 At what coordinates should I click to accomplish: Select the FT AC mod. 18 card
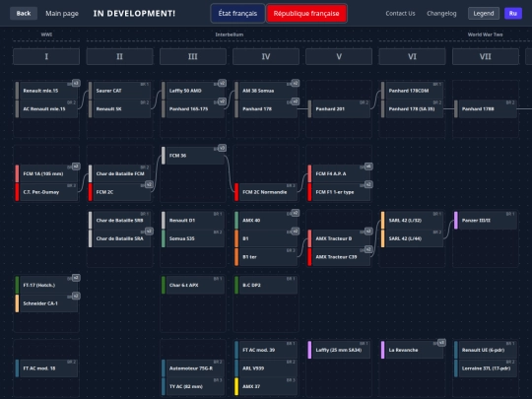tap(46, 368)
